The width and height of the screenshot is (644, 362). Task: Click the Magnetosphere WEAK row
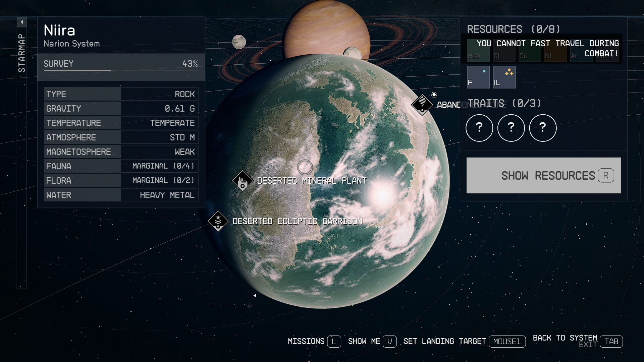point(121,152)
